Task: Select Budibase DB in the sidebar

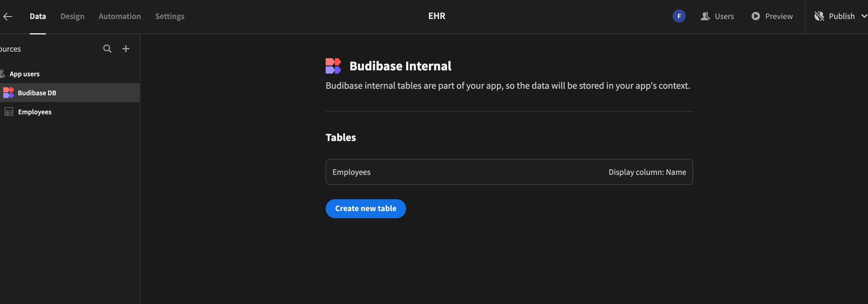Action: (37, 92)
